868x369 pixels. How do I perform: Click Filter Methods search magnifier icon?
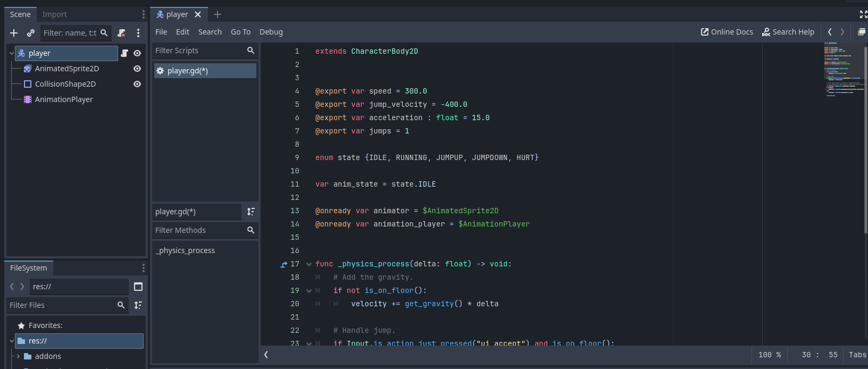pos(251,230)
